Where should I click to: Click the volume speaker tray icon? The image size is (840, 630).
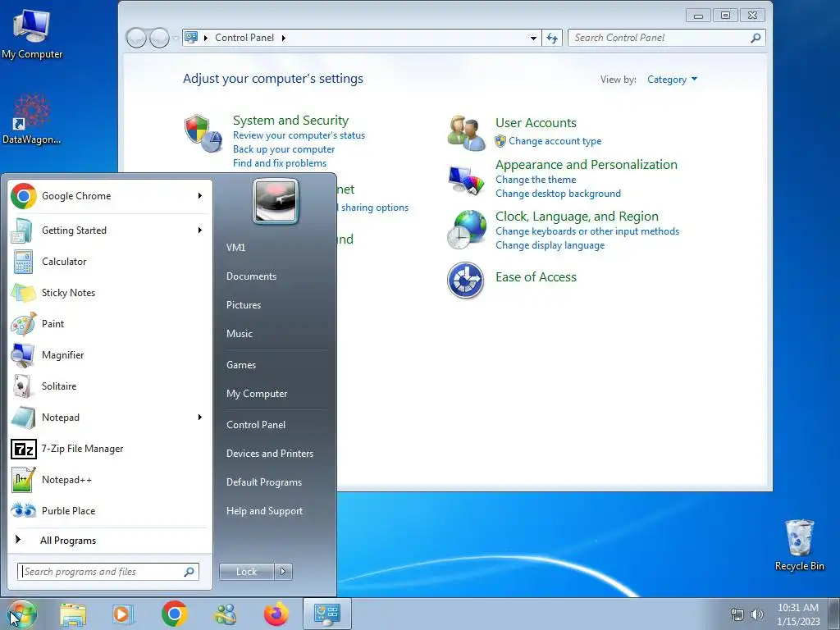coord(757,614)
